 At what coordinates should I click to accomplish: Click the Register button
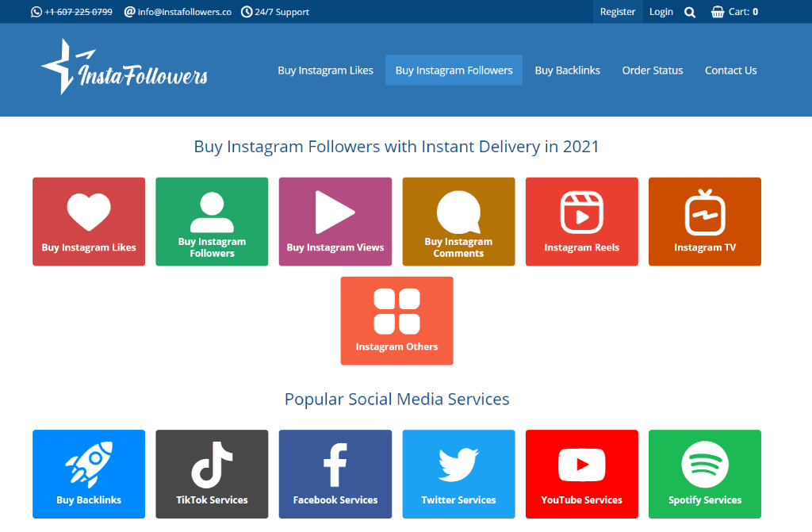(617, 12)
